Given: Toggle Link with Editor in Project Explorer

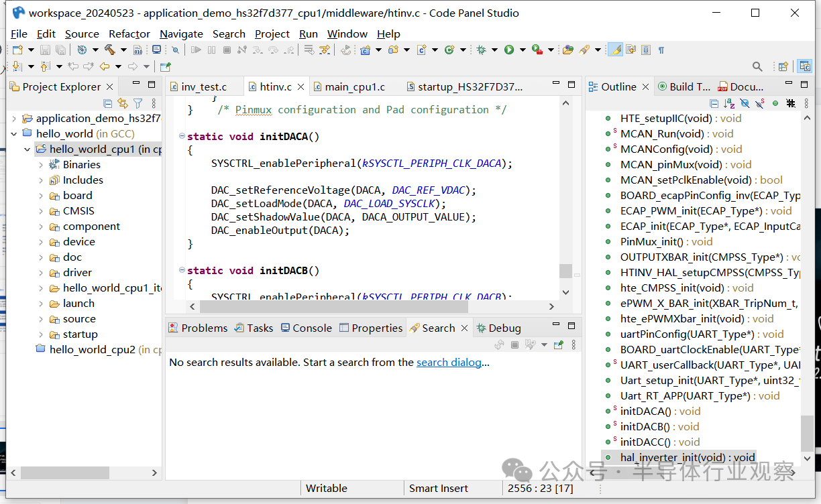Looking at the screenshot, I should (x=122, y=103).
